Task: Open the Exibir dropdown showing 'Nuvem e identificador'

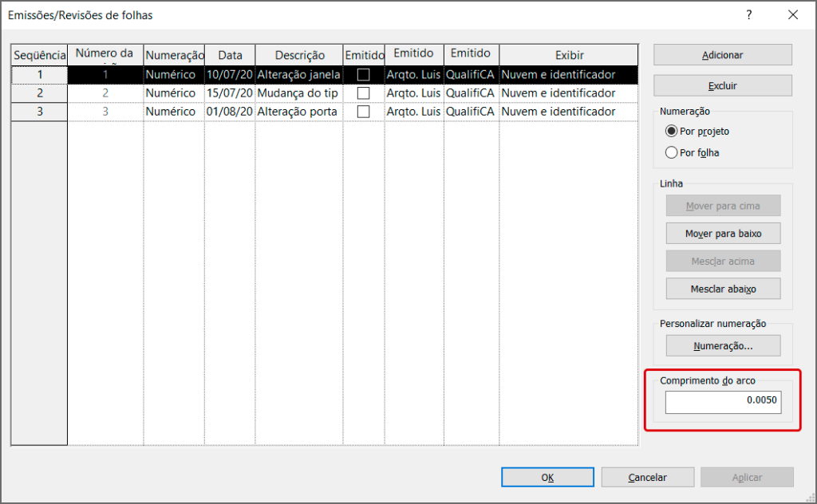Action: click(x=567, y=75)
